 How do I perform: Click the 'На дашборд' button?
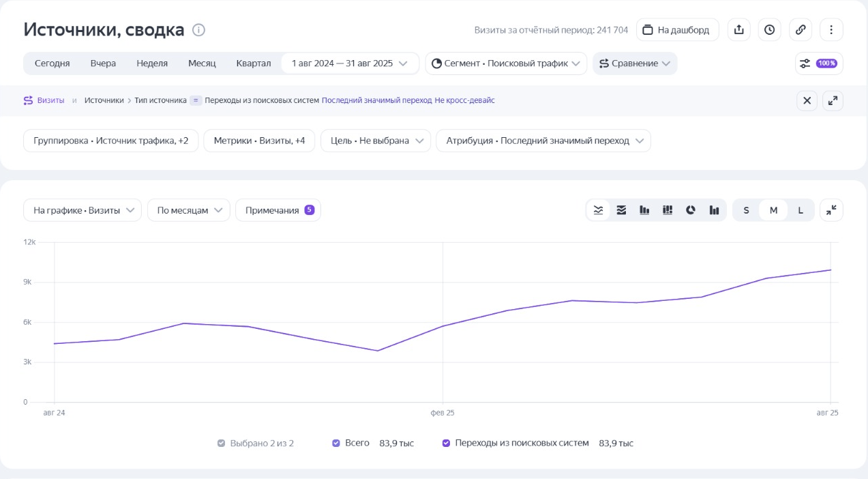pos(677,30)
